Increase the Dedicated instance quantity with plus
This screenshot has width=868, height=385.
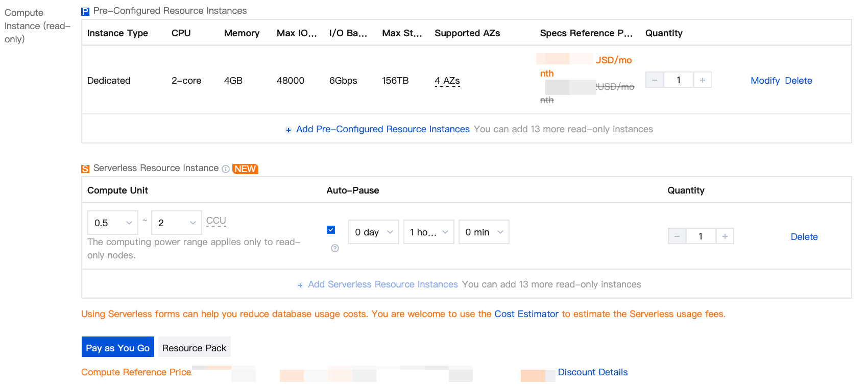[x=703, y=80]
